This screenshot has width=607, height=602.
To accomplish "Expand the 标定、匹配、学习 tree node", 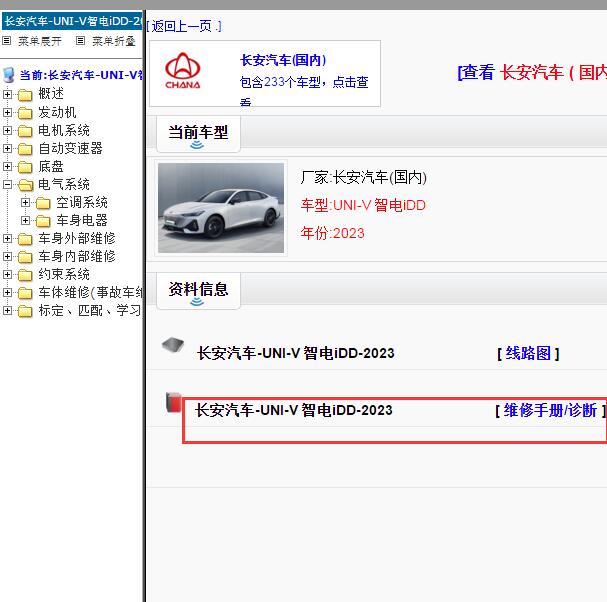I will pos(7,310).
